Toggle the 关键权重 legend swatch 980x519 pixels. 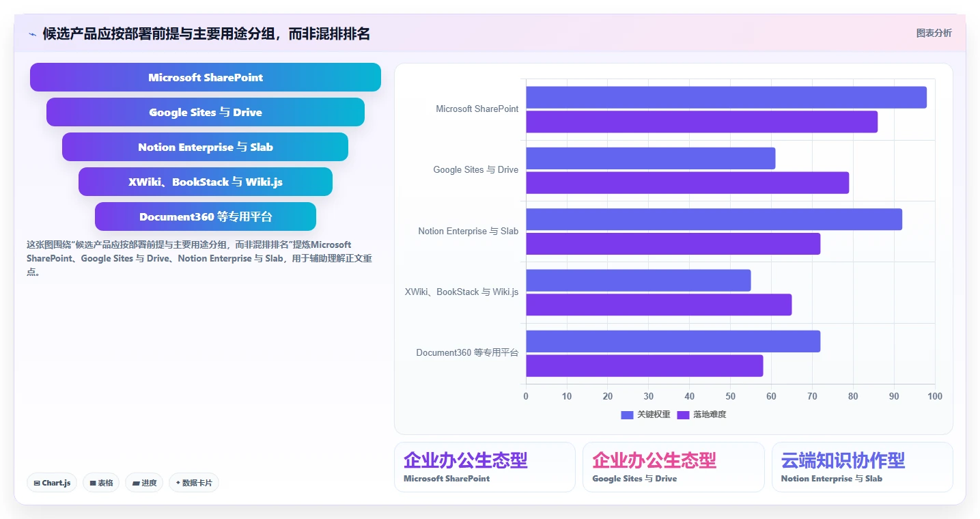coord(628,415)
